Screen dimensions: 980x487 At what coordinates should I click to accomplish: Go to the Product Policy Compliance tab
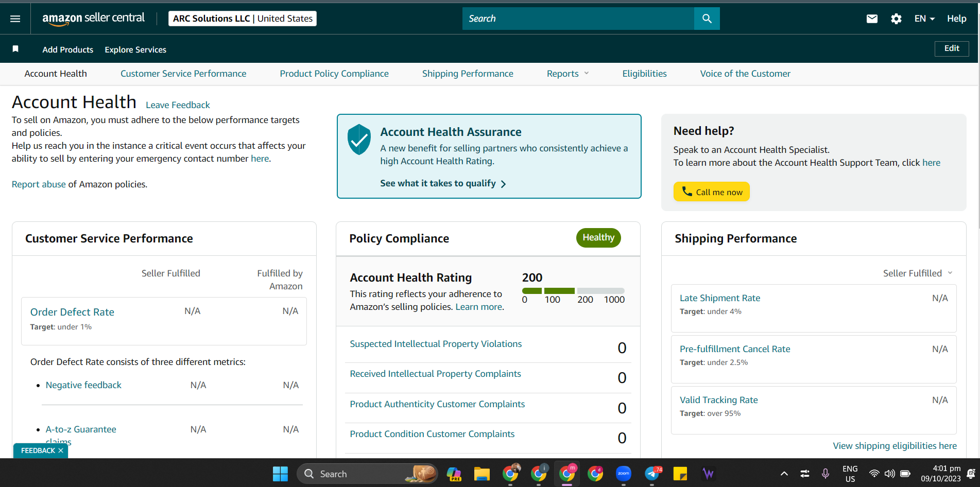[x=334, y=74]
